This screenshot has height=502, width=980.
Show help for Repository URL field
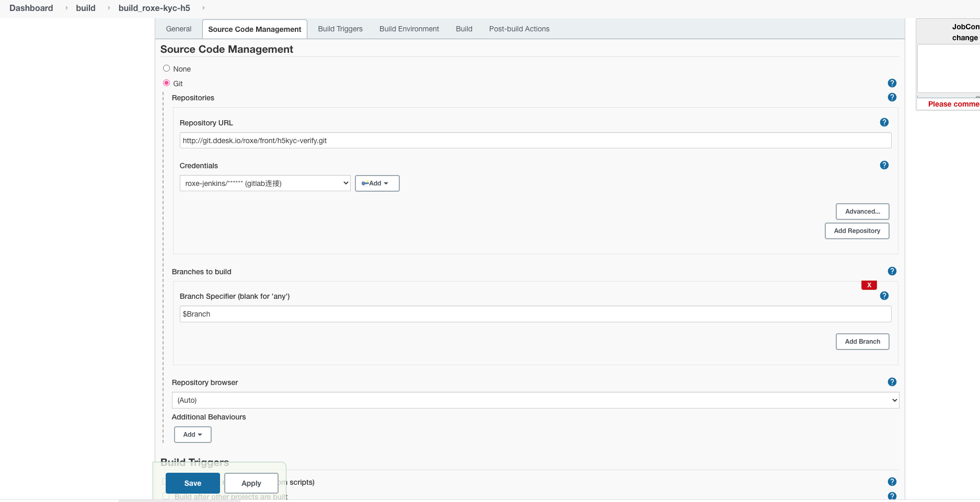tap(884, 122)
